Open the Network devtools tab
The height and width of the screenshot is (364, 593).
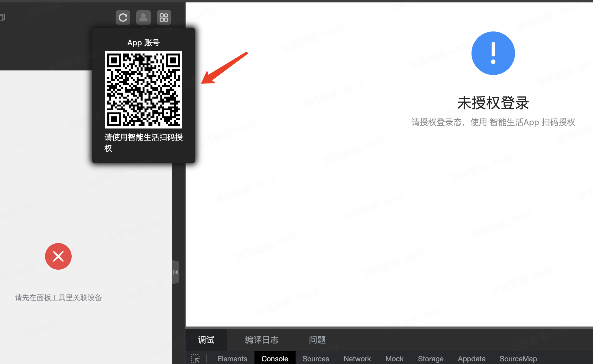357,359
